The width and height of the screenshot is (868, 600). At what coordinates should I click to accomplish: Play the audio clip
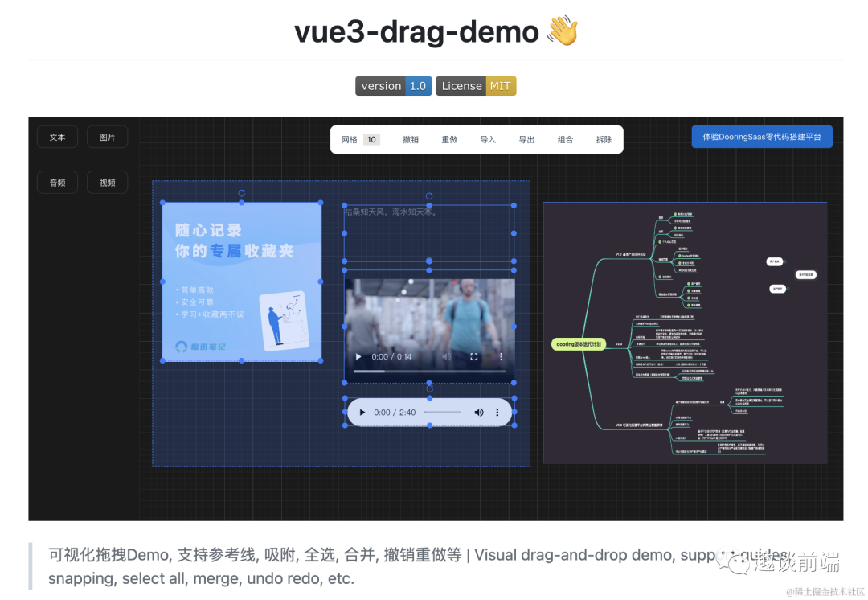pyautogui.click(x=362, y=412)
